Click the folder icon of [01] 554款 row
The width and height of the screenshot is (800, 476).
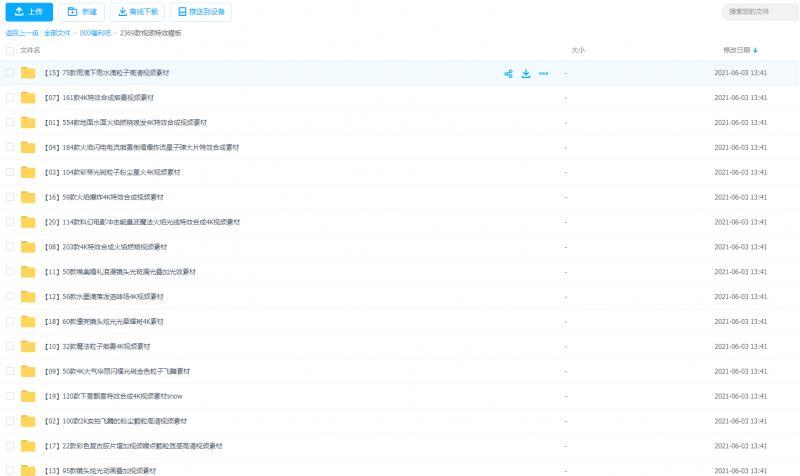[28, 122]
